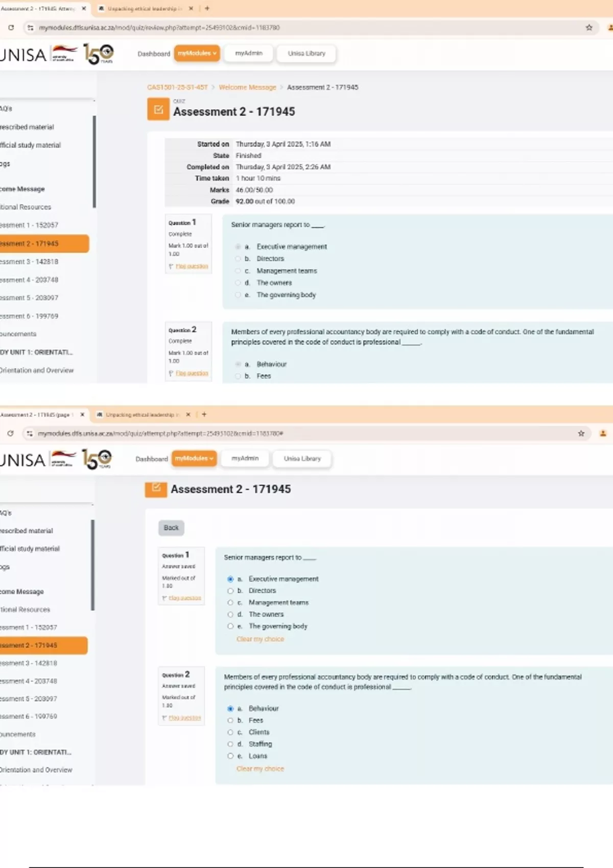Open Unisa Library menu in the lower window
The width and height of the screenshot is (613, 868).
point(302,459)
